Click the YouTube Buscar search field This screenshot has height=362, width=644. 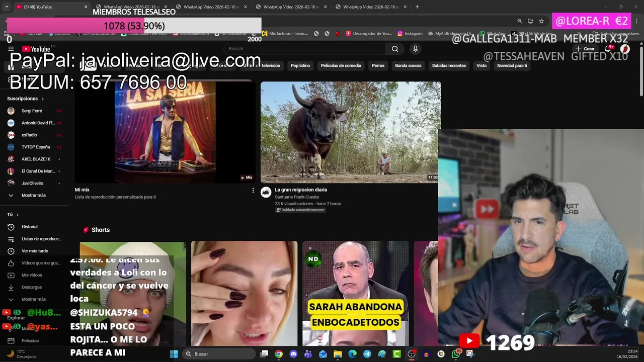[304, 49]
